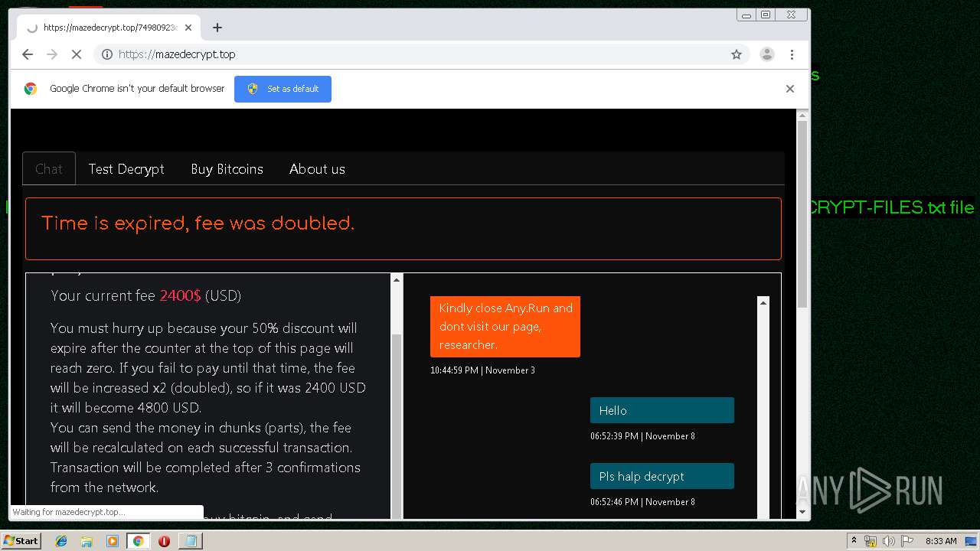Minimize the Chrome window
Viewport: 980px width, 551px height.
pos(746,15)
